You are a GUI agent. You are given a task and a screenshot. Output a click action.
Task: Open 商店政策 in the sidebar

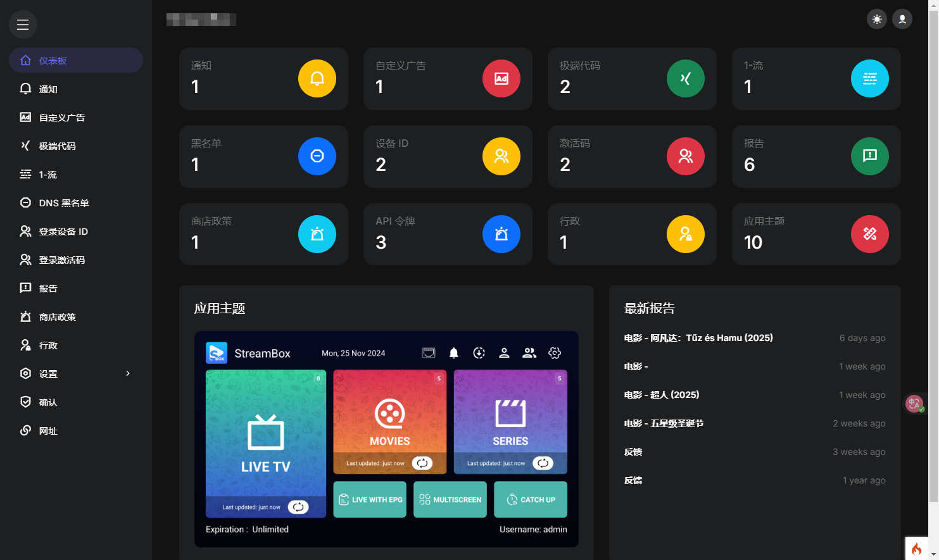pos(76,316)
